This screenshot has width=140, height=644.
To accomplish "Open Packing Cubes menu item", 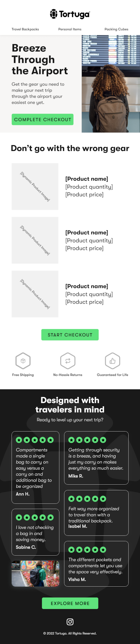I will coord(116,29).
